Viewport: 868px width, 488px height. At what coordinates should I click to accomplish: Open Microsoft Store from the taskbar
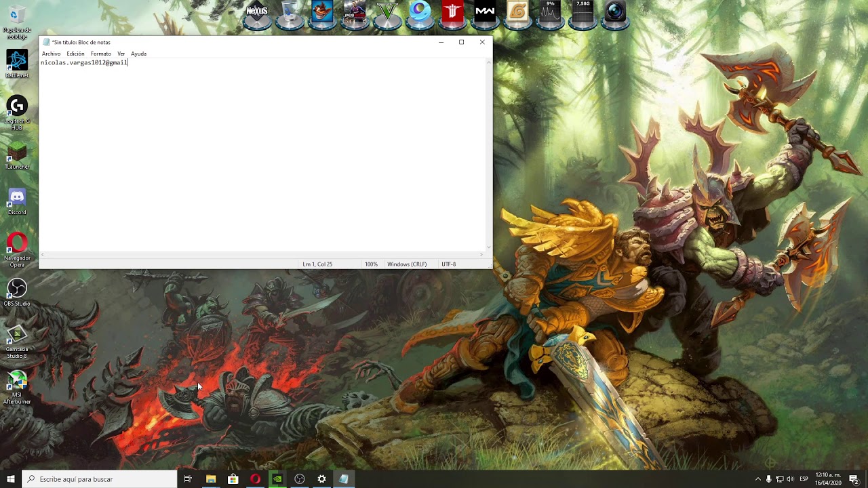point(233,479)
